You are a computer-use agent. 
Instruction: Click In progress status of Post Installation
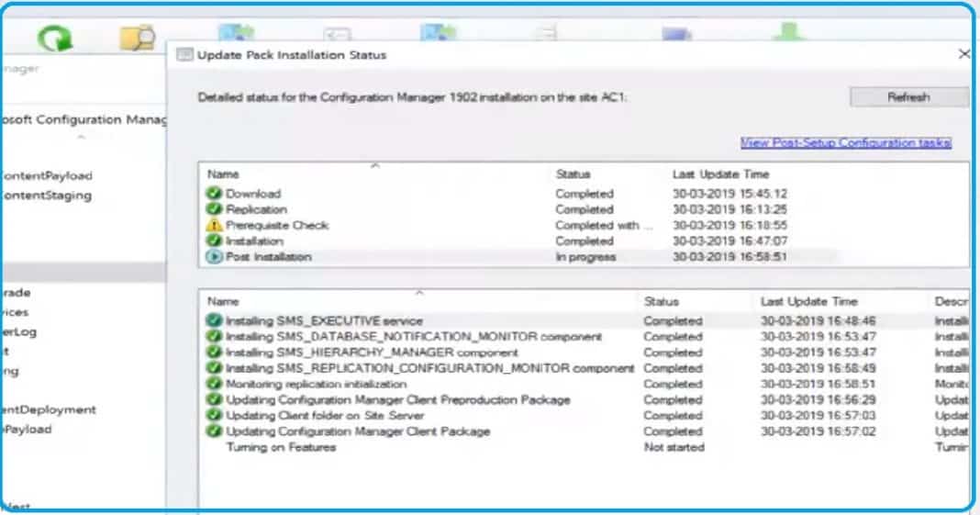pyautogui.click(x=585, y=257)
